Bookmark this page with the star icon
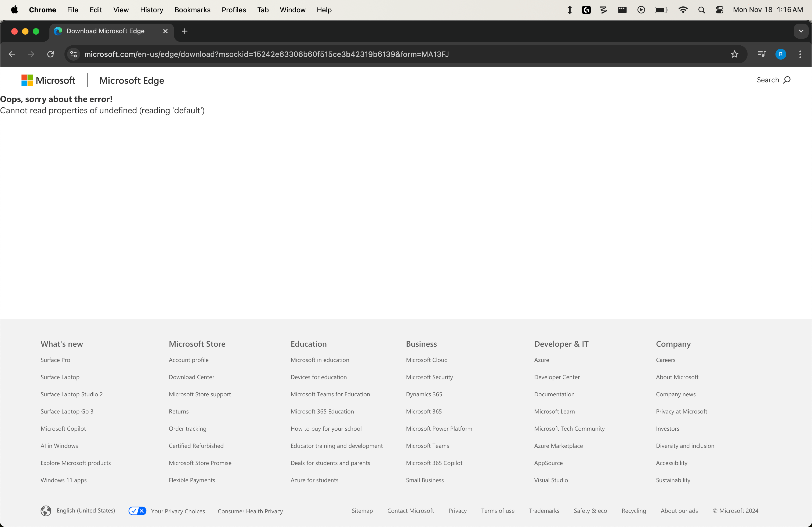The width and height of the screenshot is (812, 527). 734,54
